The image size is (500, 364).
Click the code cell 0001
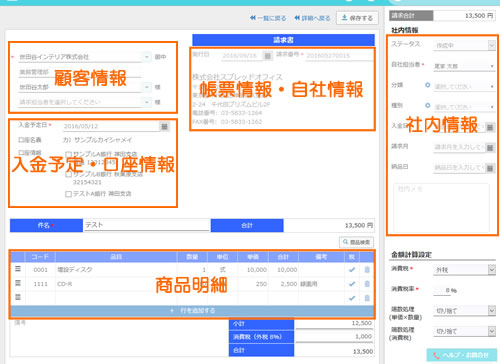(x=40, y=270)
